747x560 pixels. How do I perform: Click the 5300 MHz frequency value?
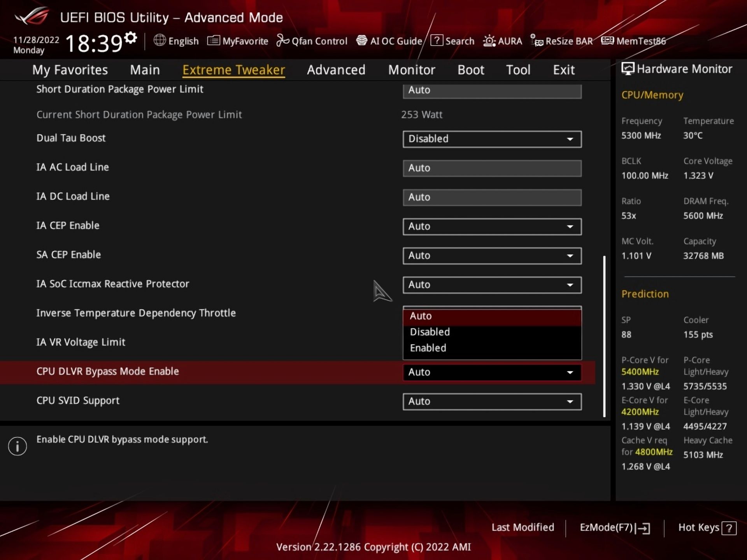click(641, 136)
